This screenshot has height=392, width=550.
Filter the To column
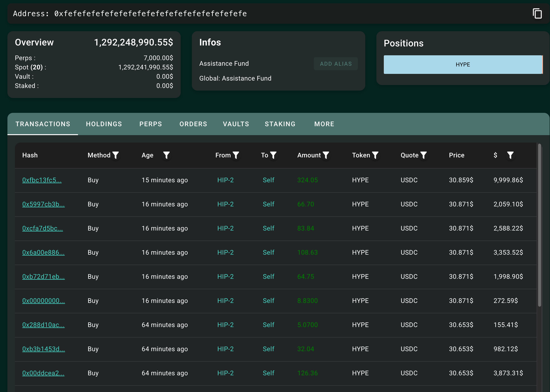point(273,155)
